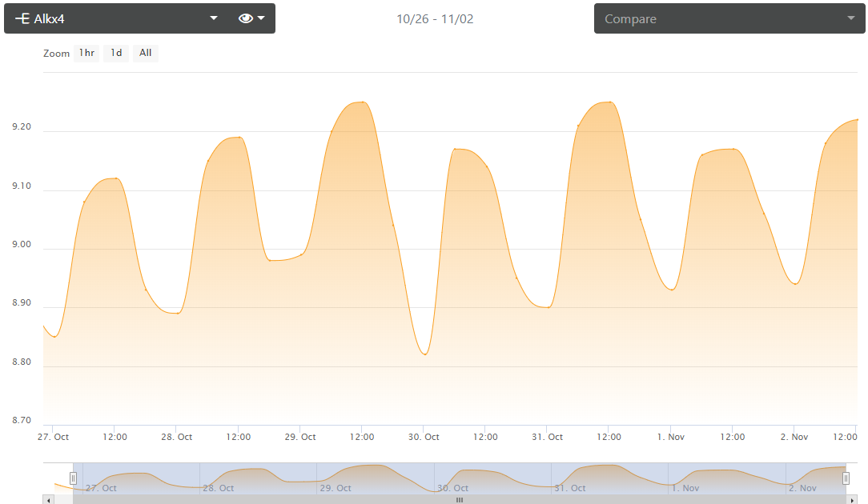The width and height of the screenshot is (868, 504).
Task: Click the probe icon beside Alkx4
Action: click(22, 18)
